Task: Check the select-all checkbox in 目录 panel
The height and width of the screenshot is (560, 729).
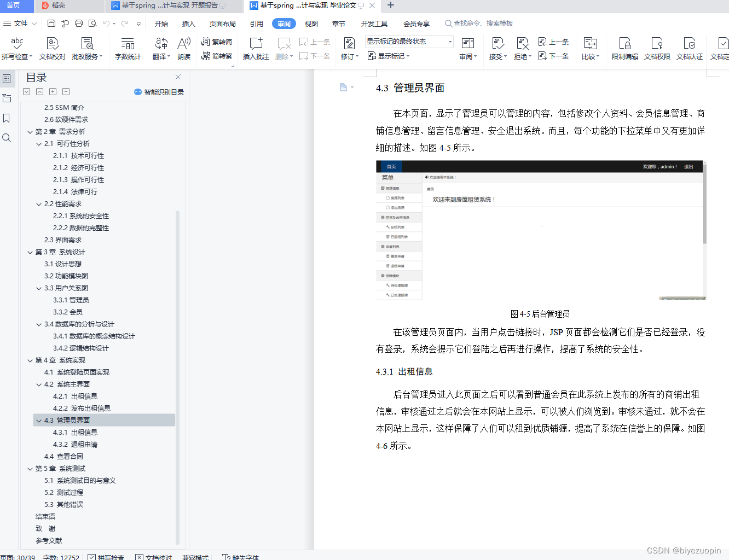Action: [26, 91]
